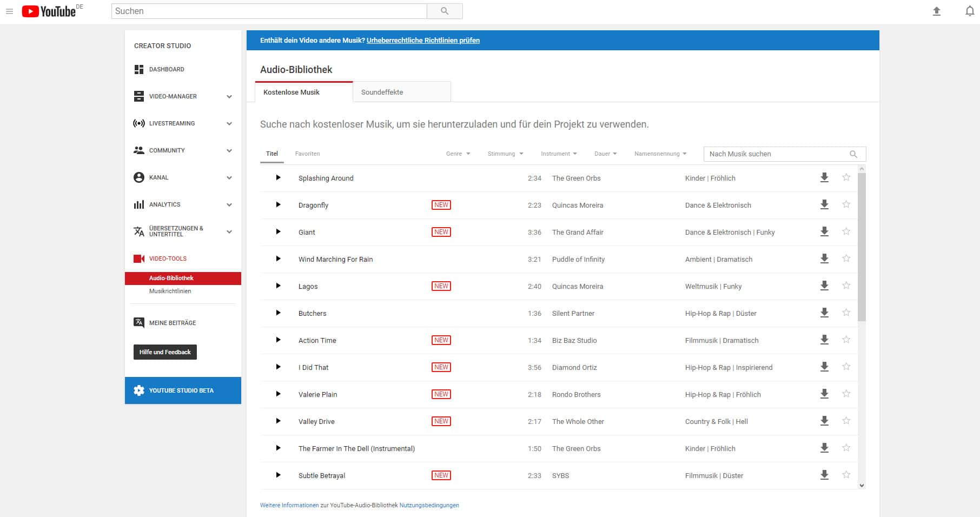
Task: Download the Giant track
Action: tap(824, 231)
